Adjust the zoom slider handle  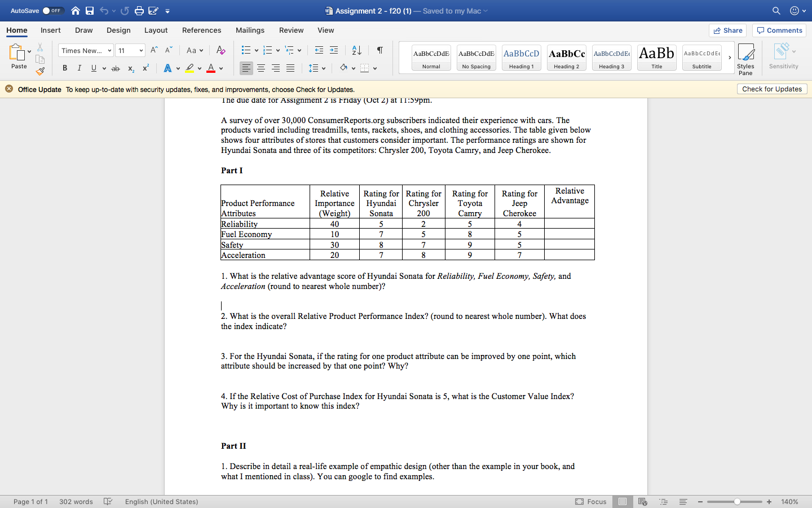[737, 502]
